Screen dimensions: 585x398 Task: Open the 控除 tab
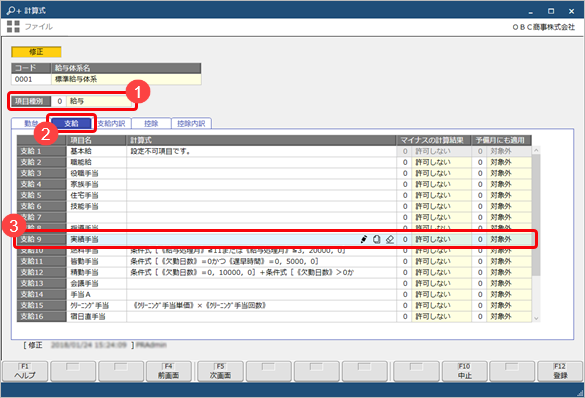pyautogui.click(x=151, y=123)
